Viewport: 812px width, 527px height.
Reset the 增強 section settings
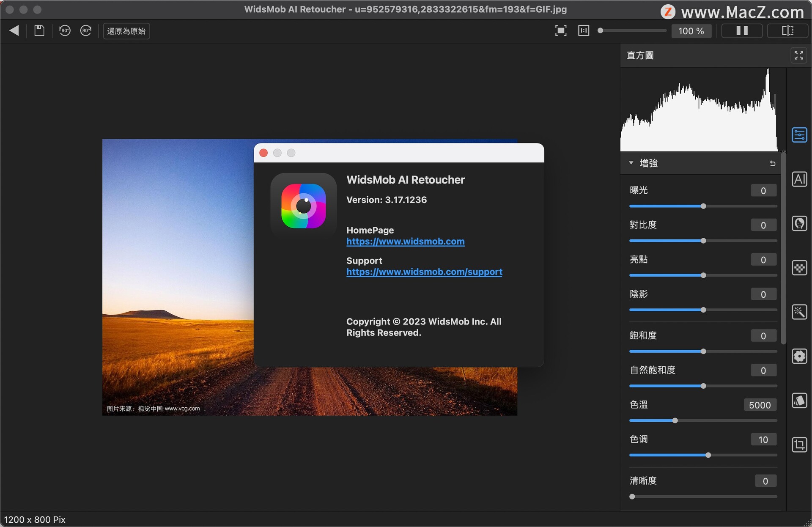773,163
